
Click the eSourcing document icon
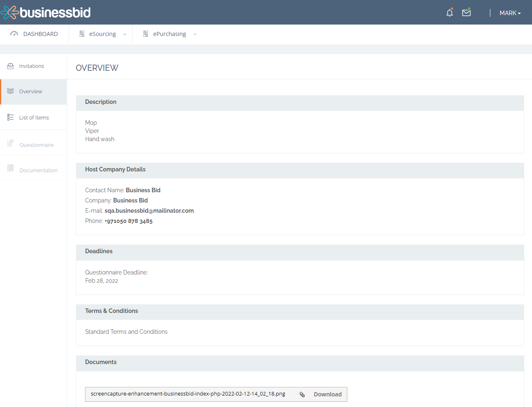coord(82,34)
